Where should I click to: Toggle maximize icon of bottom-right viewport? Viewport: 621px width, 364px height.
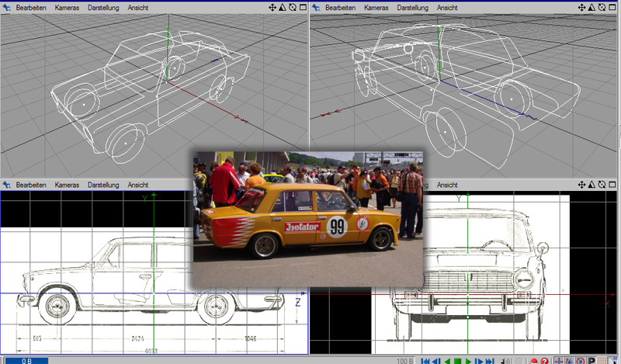[612, 185]
